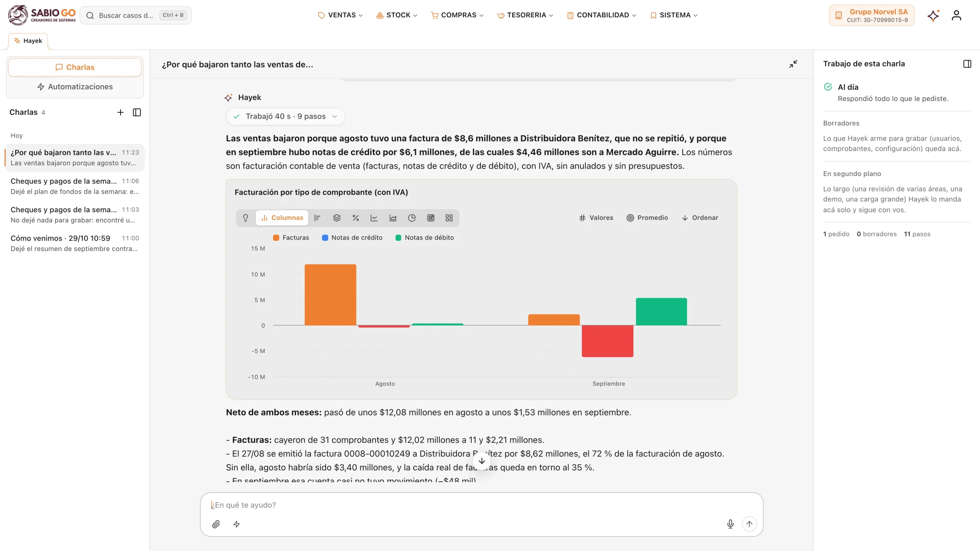Toggle Promedio line on the chart

click(647, 218)
